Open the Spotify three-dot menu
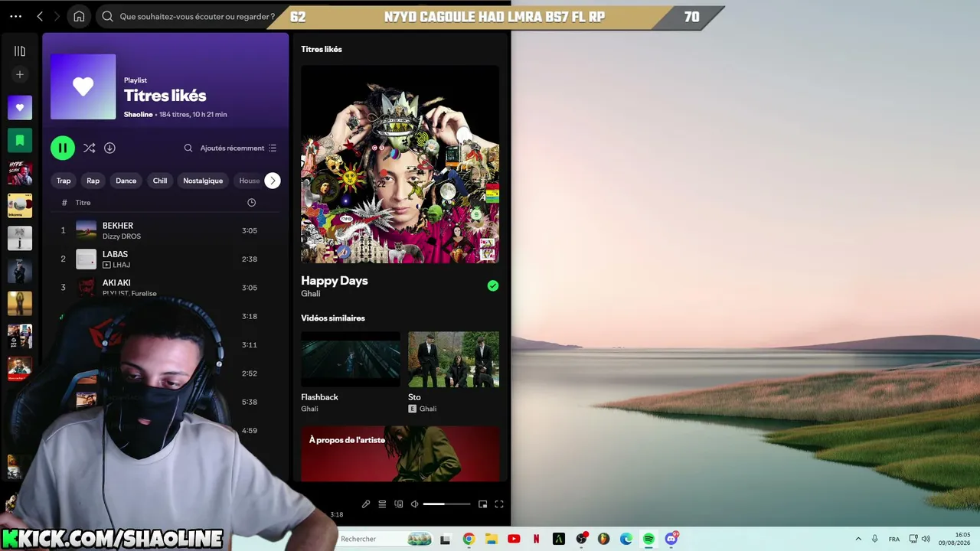The image size is (980, 551). click(x=15, y=16)
